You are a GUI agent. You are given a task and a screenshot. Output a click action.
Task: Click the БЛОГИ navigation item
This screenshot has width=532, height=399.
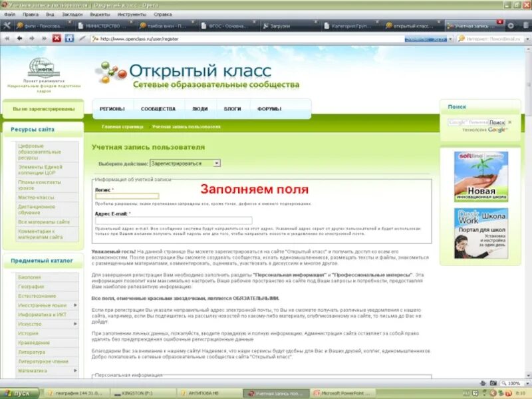[232, 109]
